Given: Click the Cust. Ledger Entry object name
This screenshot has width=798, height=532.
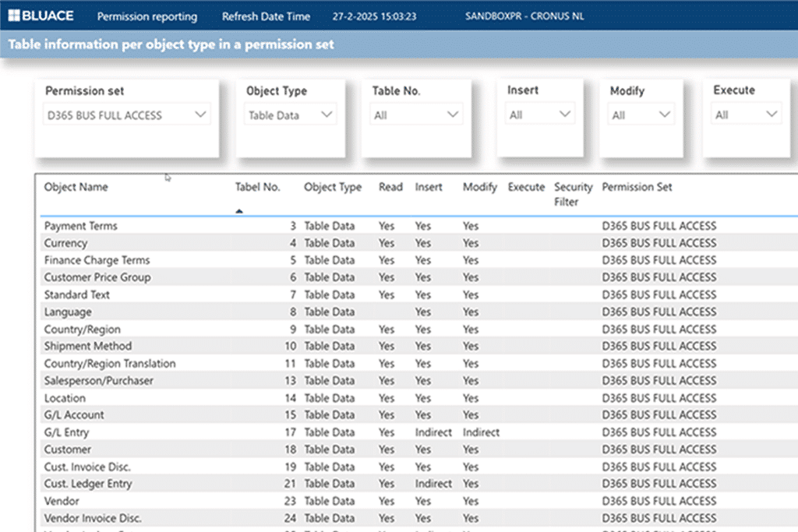Looking at the screenshot, I should 88,484.
